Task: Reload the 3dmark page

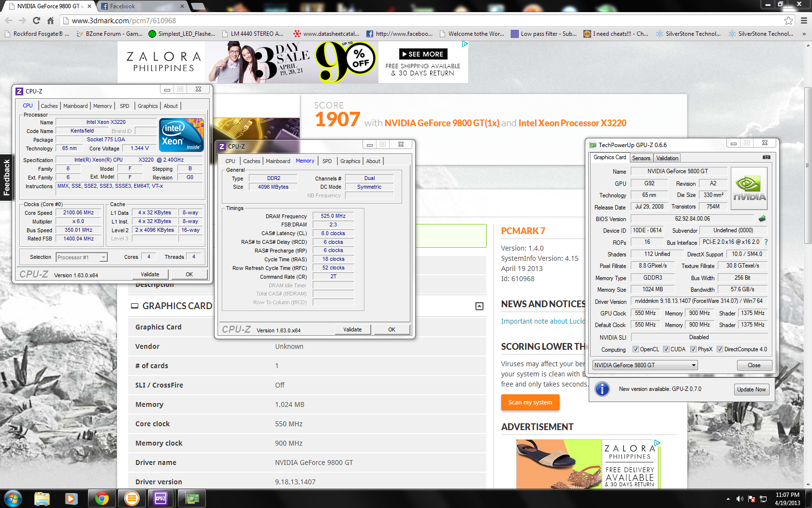Action: pos(36,20)
